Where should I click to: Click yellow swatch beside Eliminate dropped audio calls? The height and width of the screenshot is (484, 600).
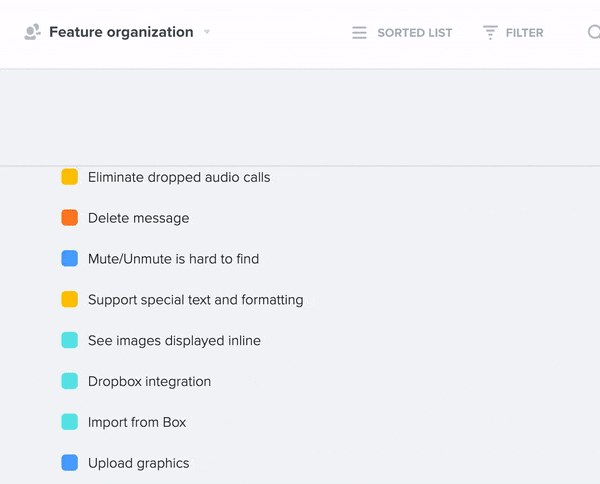(x=70, y=177)
